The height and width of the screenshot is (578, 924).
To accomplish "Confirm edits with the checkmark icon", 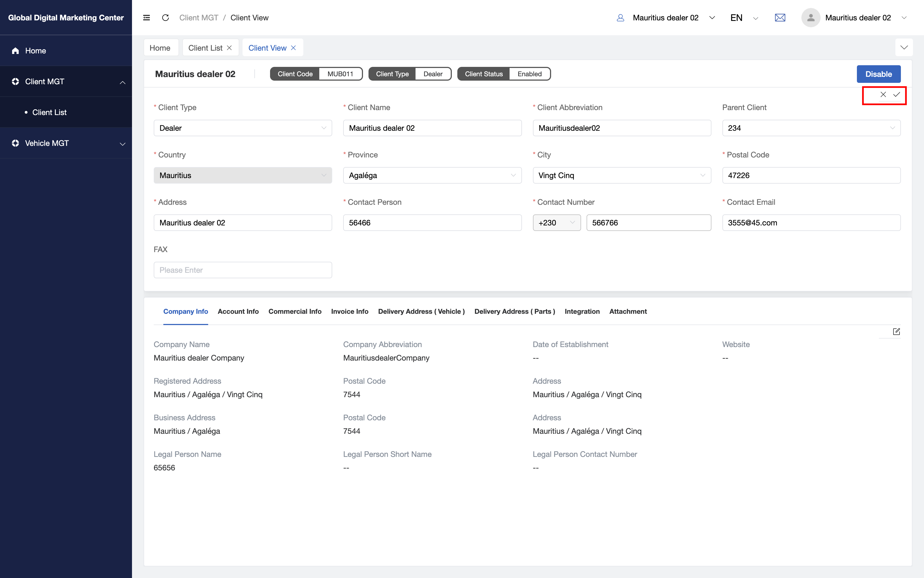I will pos(897,94).
